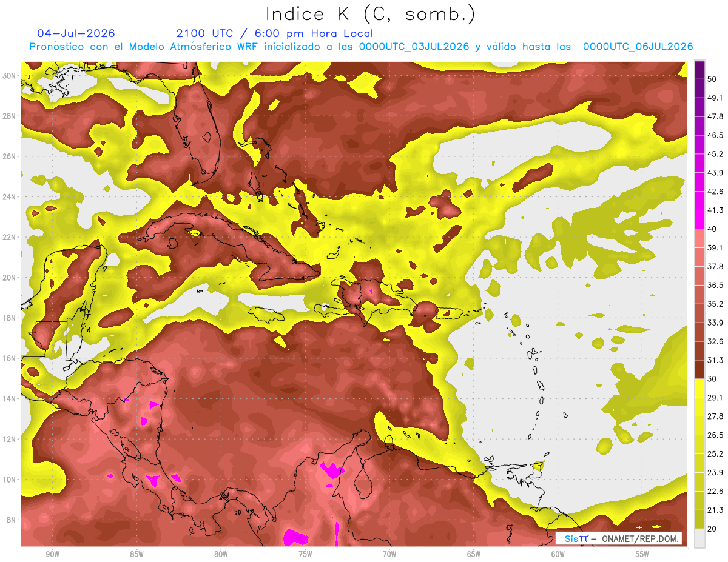Click the colorbar value 27.8
Screen dimensions: 728x562
[715, 416]
